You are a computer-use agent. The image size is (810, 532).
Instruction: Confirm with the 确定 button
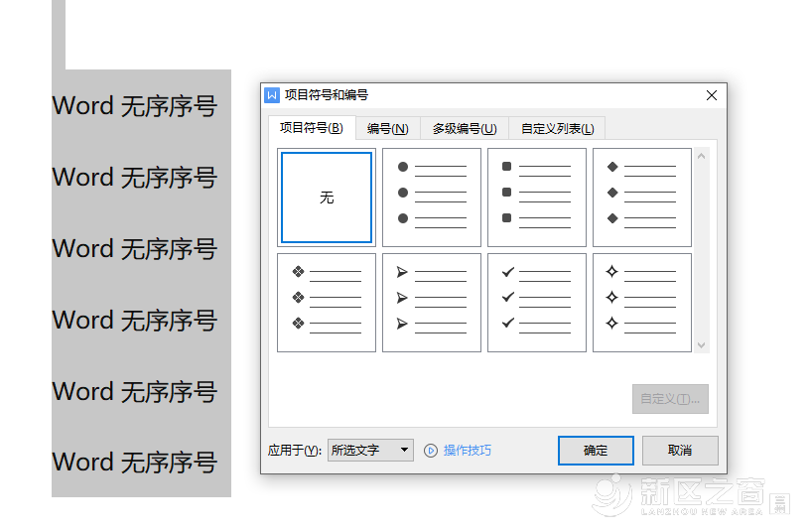click(596, 451)
